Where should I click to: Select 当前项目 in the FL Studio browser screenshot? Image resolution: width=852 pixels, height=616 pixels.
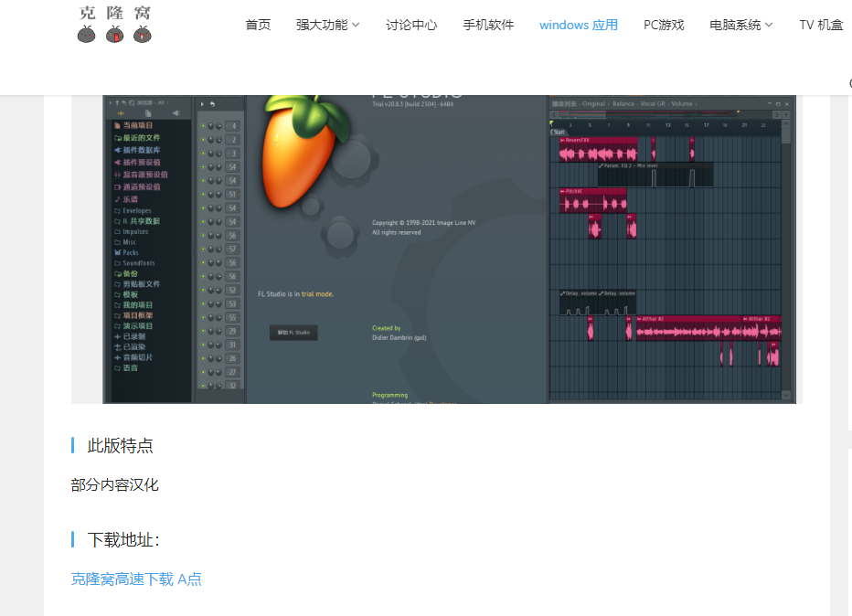133,125
